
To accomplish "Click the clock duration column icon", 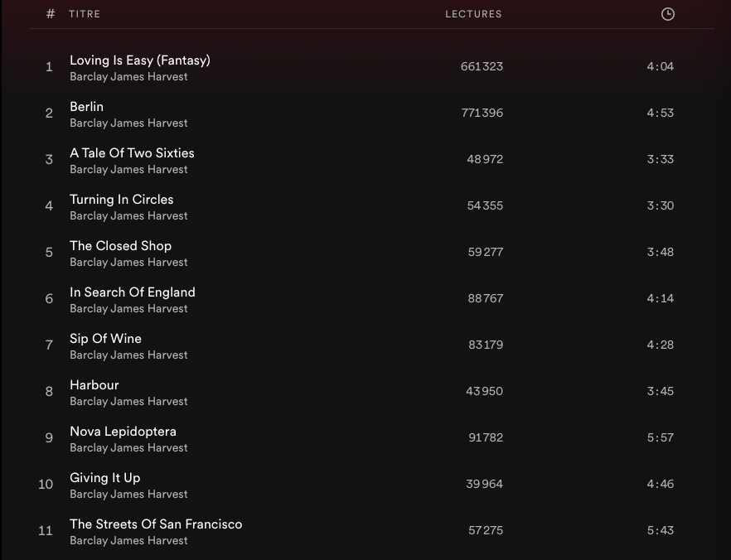I will coord(667,14).
